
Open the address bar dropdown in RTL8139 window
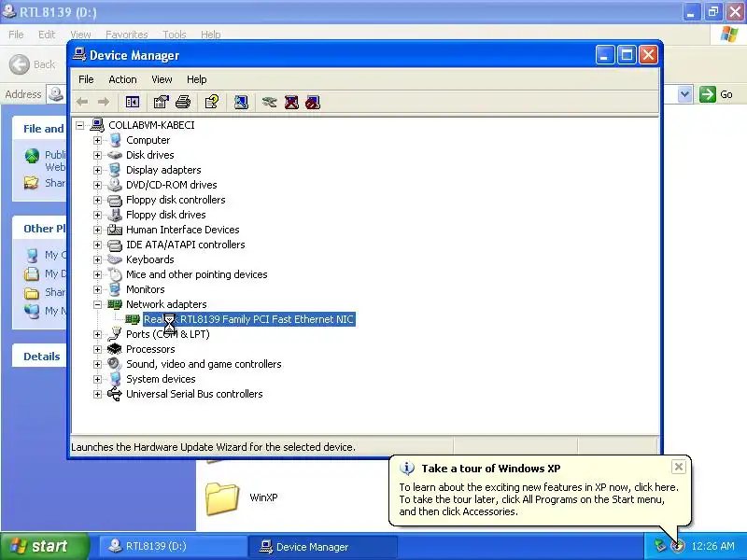coord(684,94)
